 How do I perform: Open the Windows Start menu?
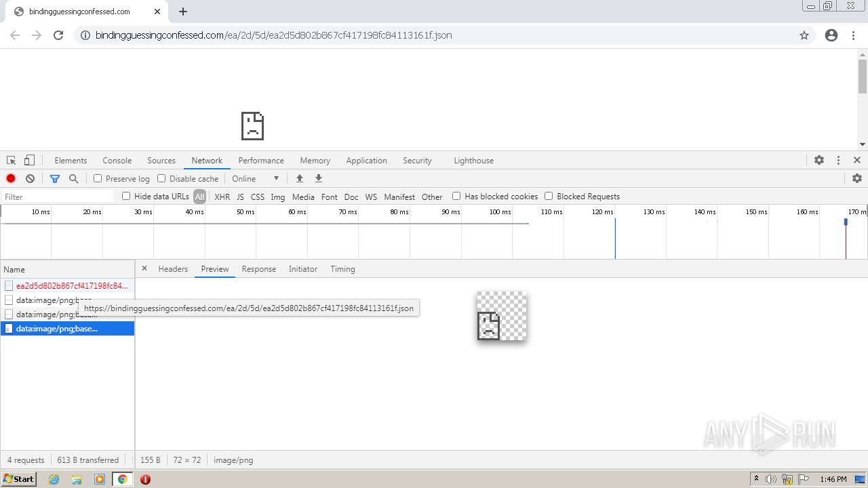tap(18, 479)
